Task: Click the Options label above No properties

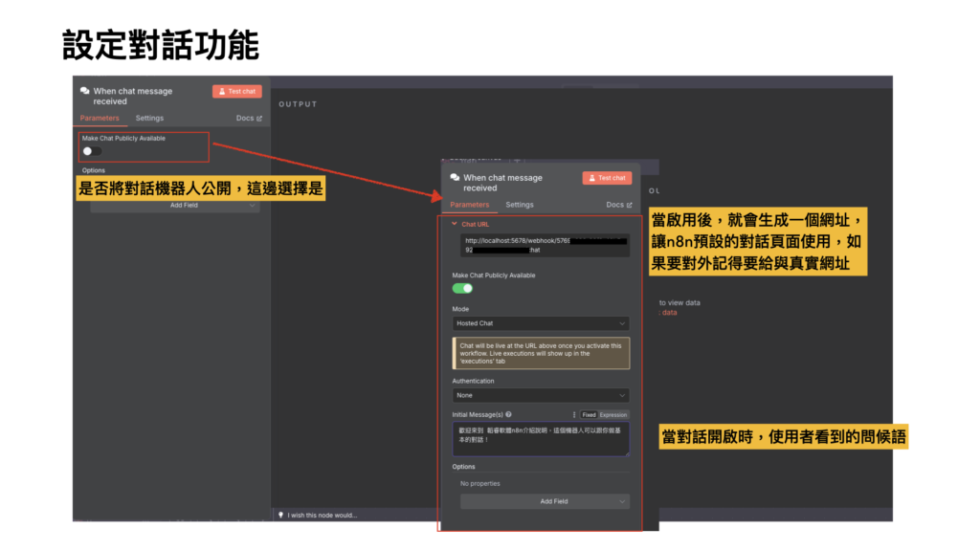Action: (464, 467)
